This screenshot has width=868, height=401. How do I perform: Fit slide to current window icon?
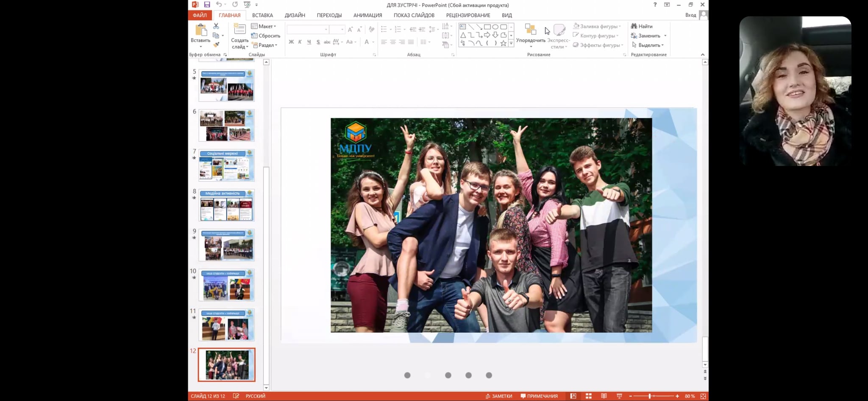pos(703,396)
